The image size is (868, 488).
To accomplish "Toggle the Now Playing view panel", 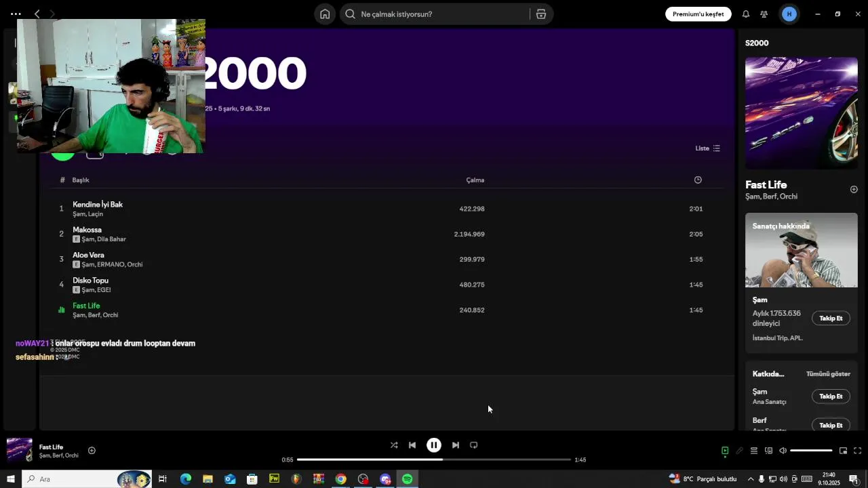I will [x=725, y=451].
